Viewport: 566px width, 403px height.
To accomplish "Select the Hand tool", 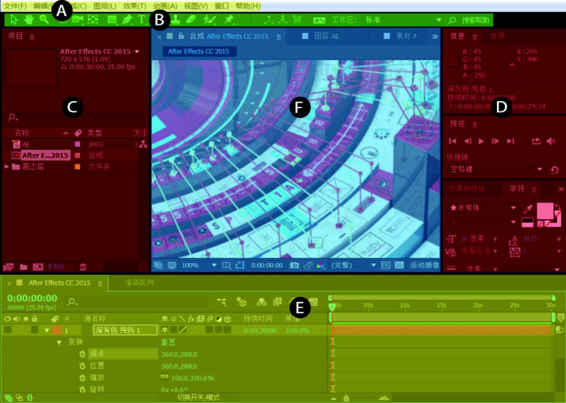I will pyautogui.click(x=29, y=20).
